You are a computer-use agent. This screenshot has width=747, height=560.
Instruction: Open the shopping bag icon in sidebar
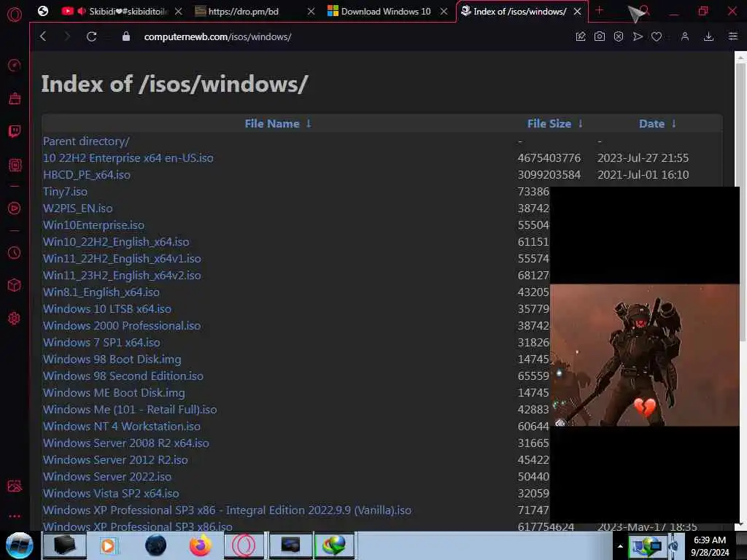click(15, 98)
